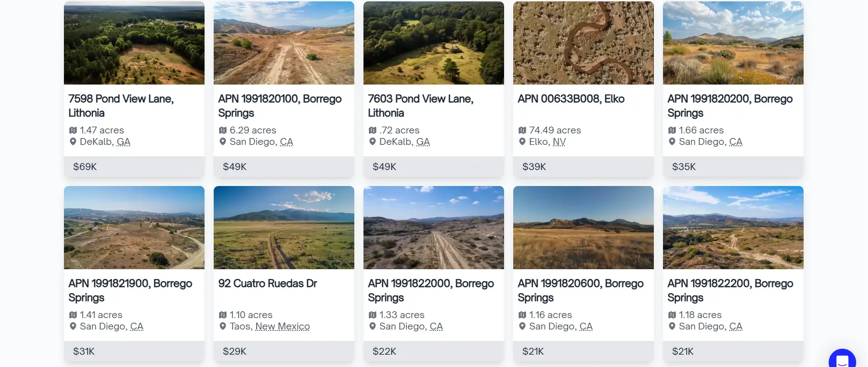Open the 92 Cuatro Ruedas Dr listing
The height and width of the screenshot is (367, 868).
pos(268,283)
